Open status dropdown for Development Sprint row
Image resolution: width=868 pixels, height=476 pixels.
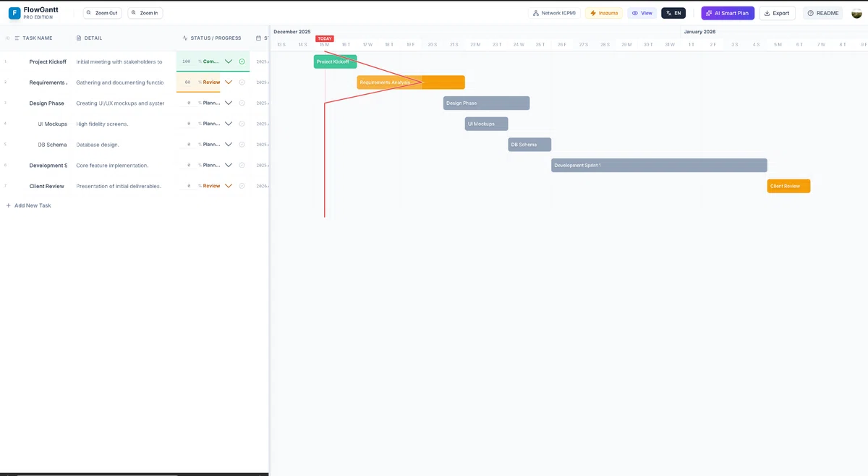[x=229, y=165]
